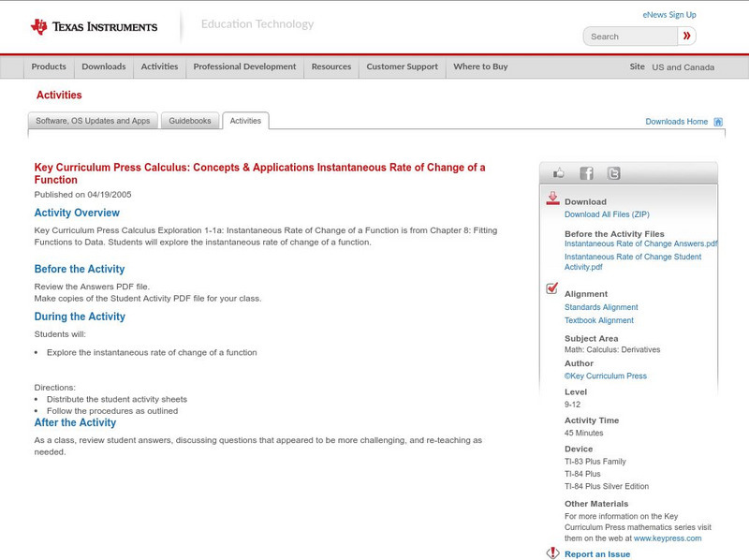Click the eNews Sign Up link
749x560 pixels.
point(668,14)
